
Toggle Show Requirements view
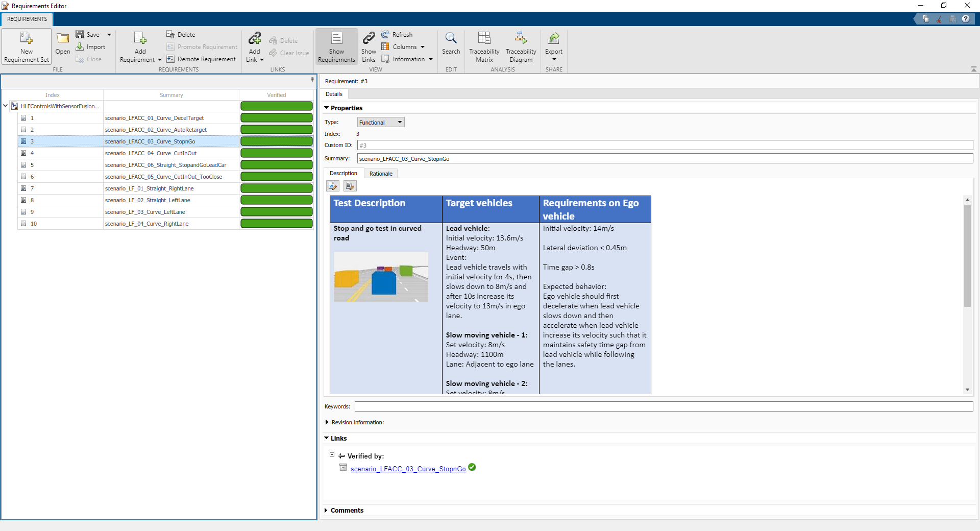[x=336, y=46]
